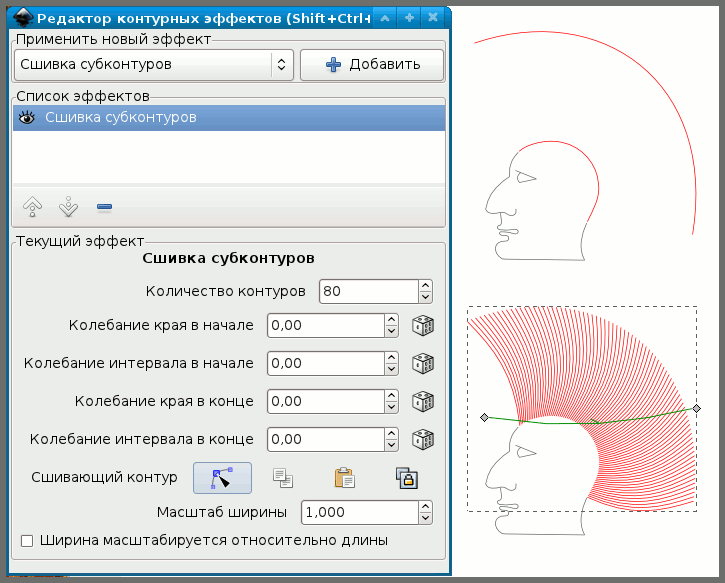Decrease Масштаб ширины using down arrow
The width and height of the screenshot is (725, 583).
pos(425,517)
